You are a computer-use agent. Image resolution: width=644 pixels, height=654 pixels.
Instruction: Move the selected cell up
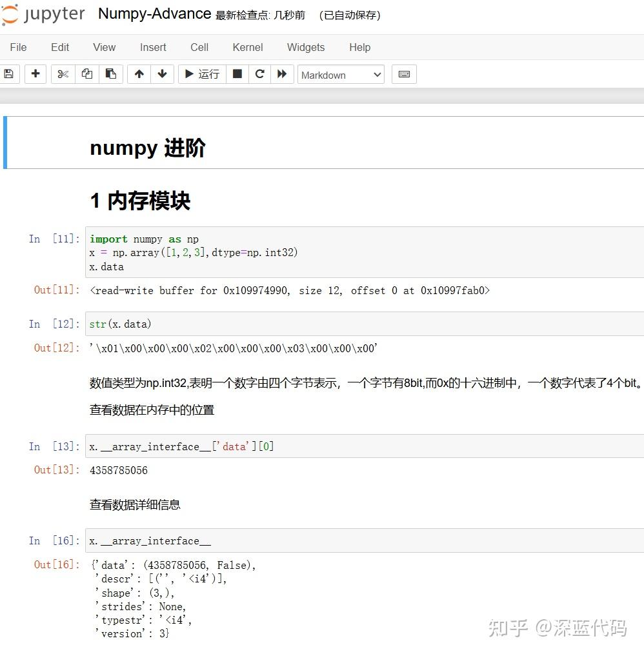[138, 74]
